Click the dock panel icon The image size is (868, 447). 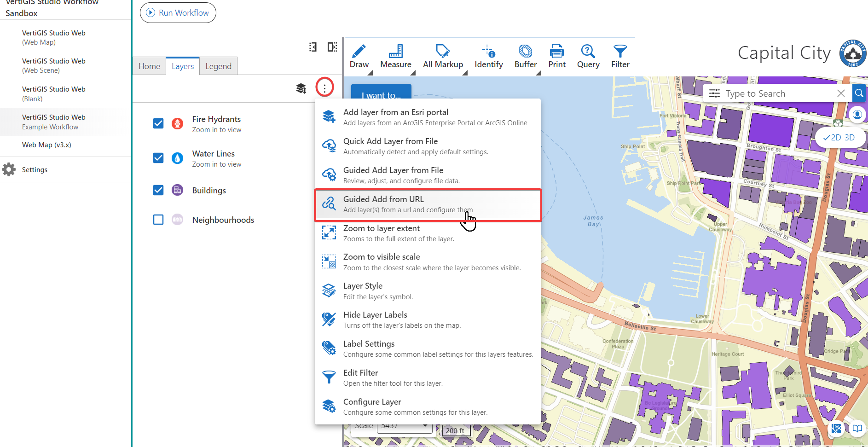tap(332, 47)
